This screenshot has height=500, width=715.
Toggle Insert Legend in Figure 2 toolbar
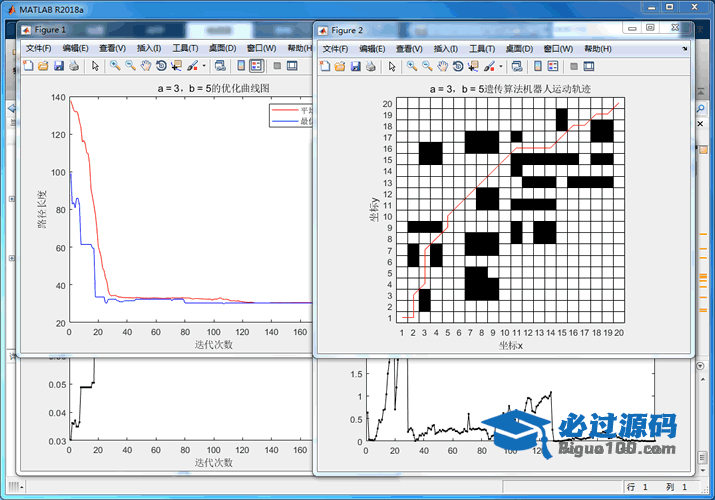click(x=553, y=67)
